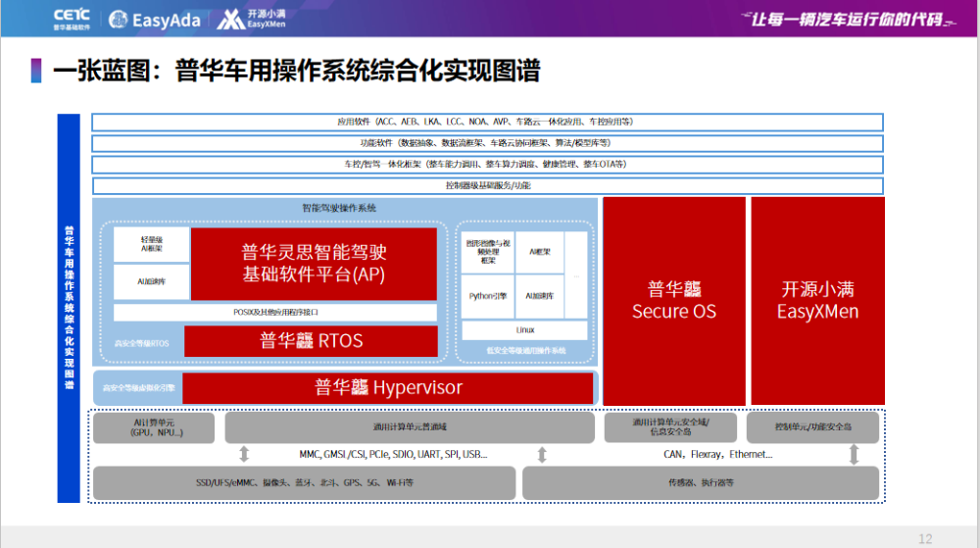980x548 pixels.
Task: Click the 通用计算单元安全域/信息安全岛 box
Action: pos(670,427)
